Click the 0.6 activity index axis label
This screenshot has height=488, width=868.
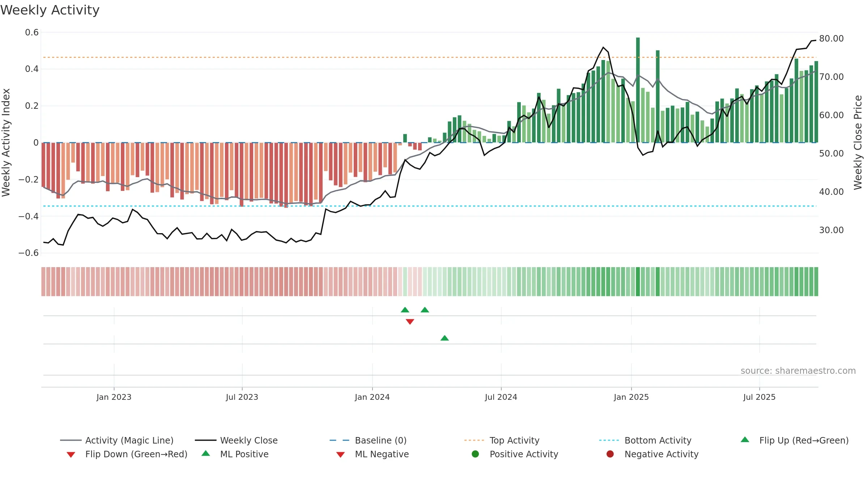32,33
